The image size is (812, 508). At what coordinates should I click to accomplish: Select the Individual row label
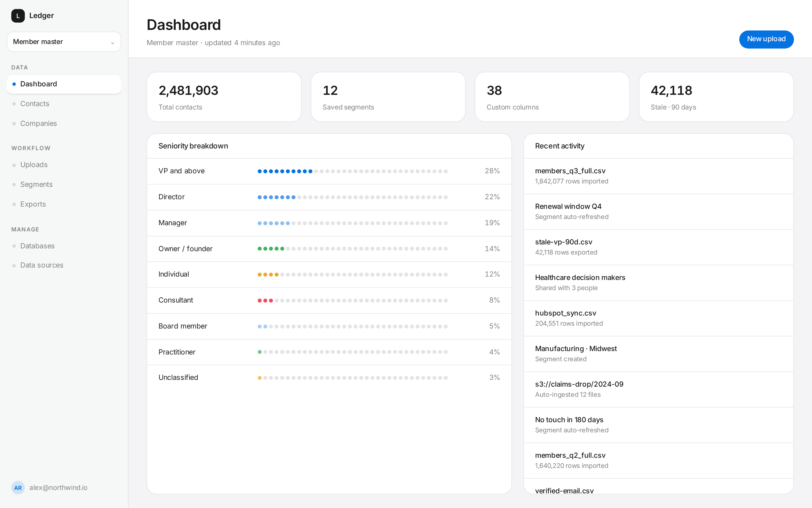173,274
